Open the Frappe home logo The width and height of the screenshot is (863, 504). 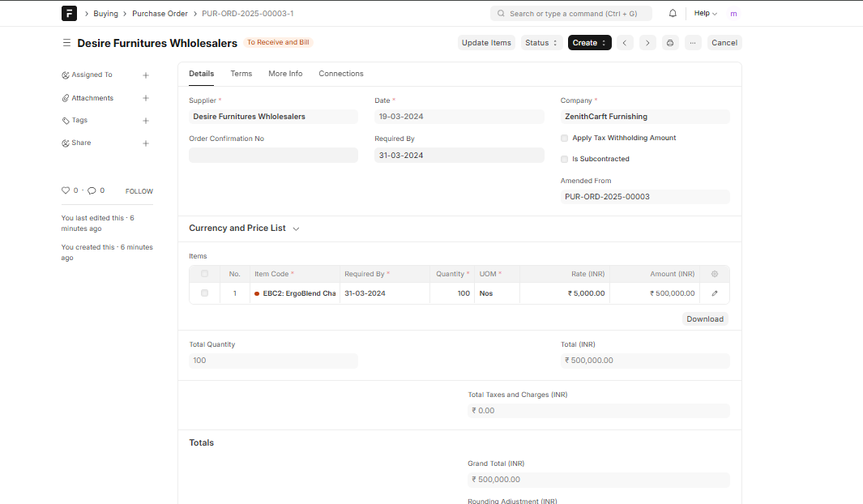(x=69, y=13)
